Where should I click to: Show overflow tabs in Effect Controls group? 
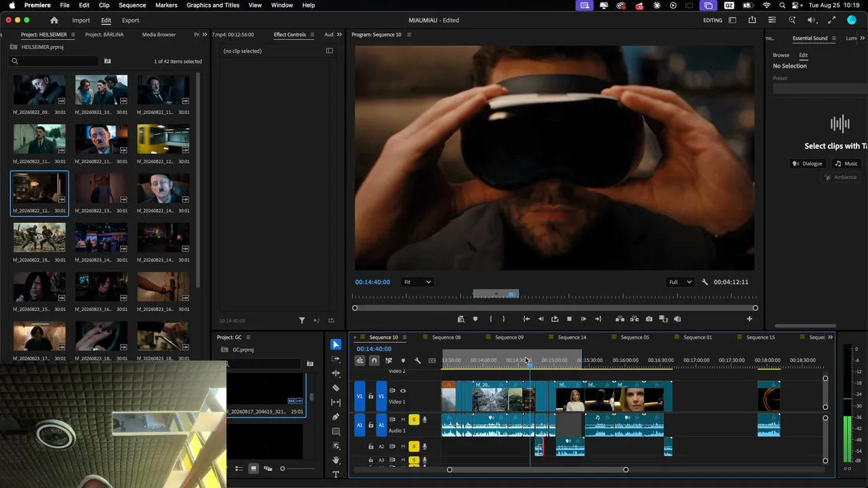click(338, 35)
